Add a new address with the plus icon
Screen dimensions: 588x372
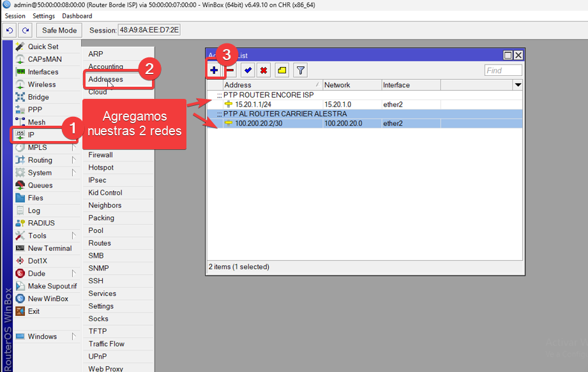point(213,70)
